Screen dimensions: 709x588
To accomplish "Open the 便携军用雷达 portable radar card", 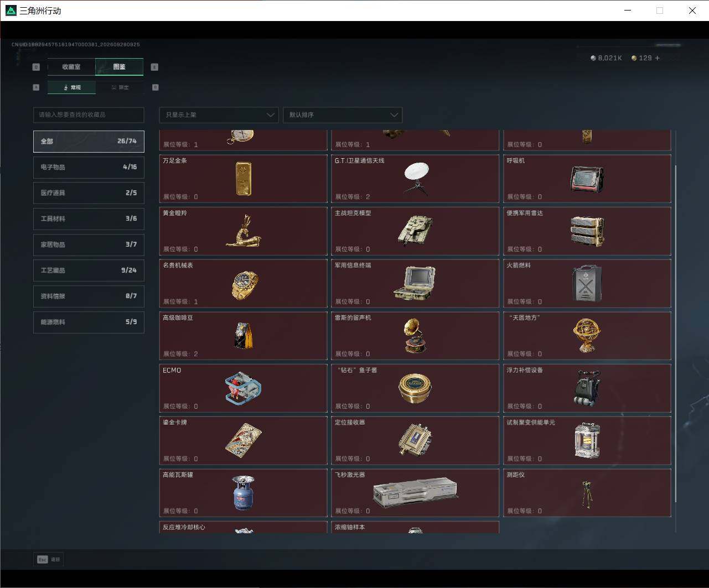I will [587, 231].
